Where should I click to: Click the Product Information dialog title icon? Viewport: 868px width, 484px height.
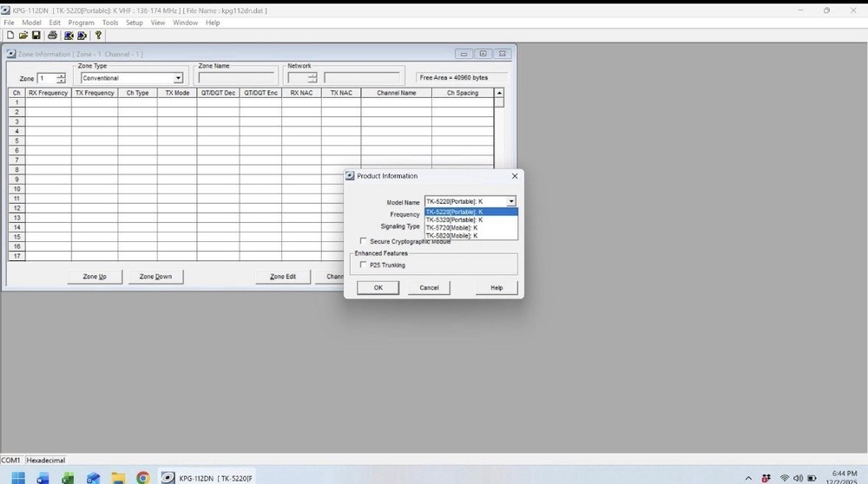point(350,176)
